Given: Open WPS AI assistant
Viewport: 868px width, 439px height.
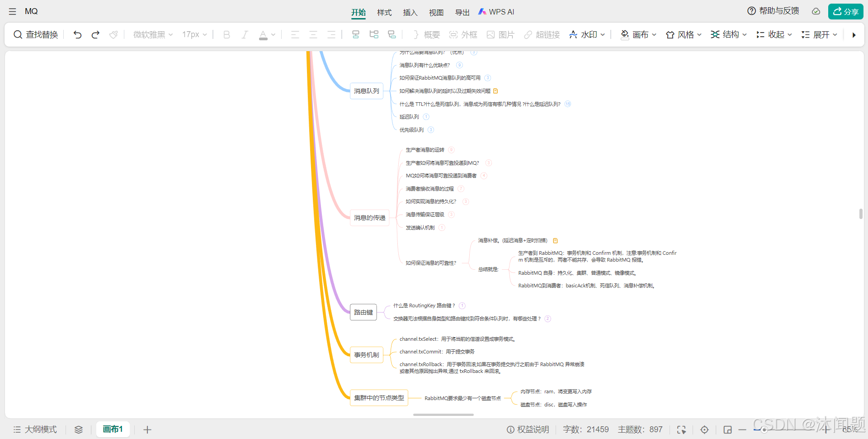Looking at the screenshot, I should (x=496, y=12).
